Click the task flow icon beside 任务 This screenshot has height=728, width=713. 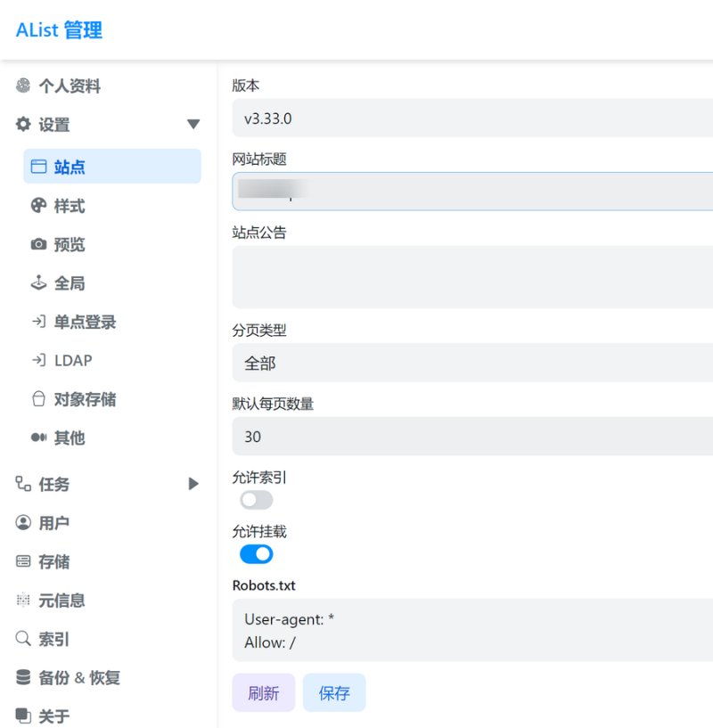(x=23, y=484)
